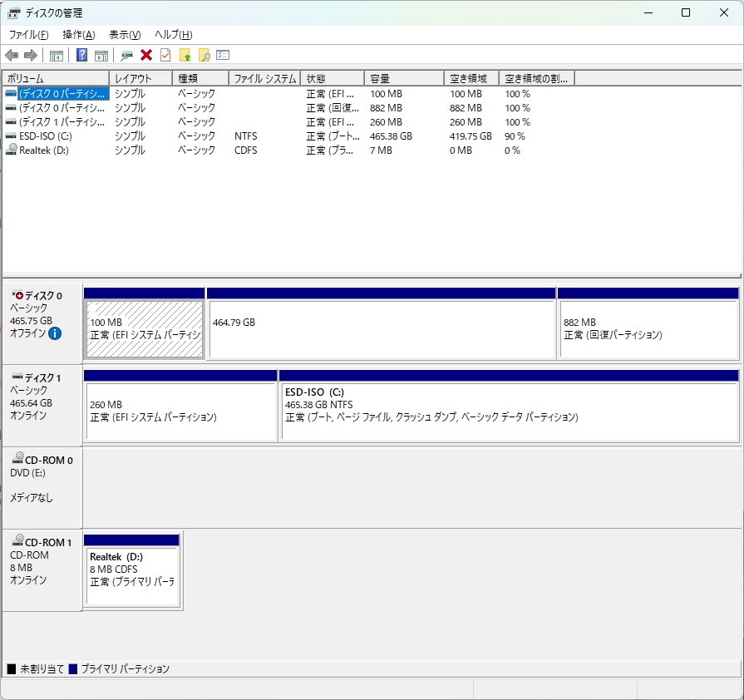Sort by the ファイル システム column header
The width and height of the screenshot is (744, 700).
[264, 78]
